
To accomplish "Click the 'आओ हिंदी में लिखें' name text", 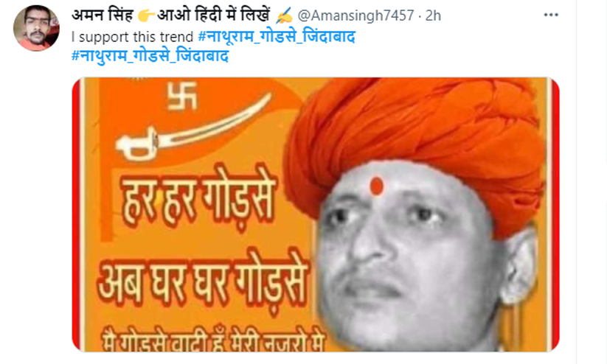I will click(x=214, y=15).
